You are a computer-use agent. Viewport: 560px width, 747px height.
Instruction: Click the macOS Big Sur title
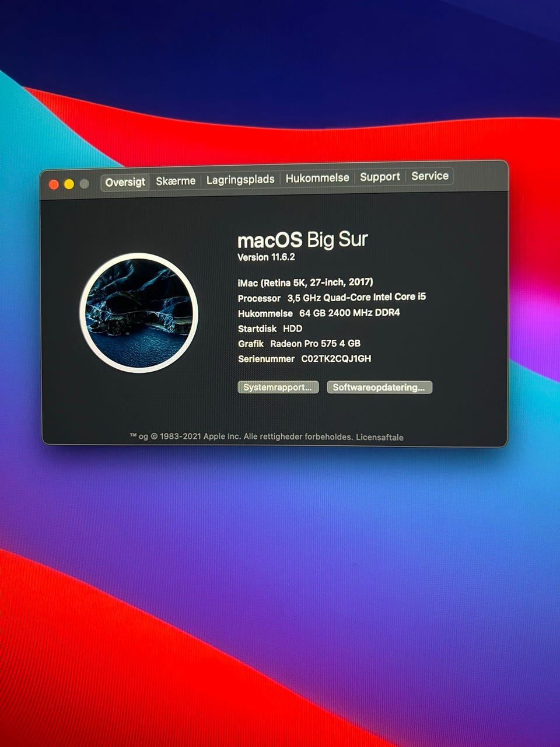[303, 240]
